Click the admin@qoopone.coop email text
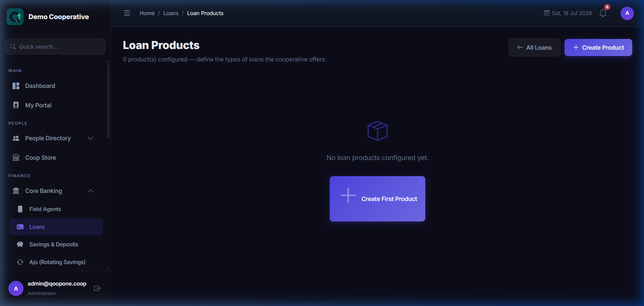Viewport: 644px width, 306px height. pos(57,284)
